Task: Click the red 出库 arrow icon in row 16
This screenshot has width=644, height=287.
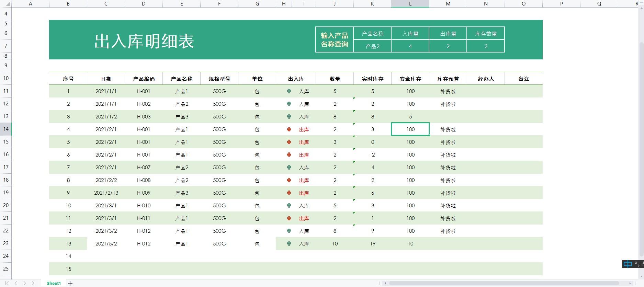Action: [289, 155]
